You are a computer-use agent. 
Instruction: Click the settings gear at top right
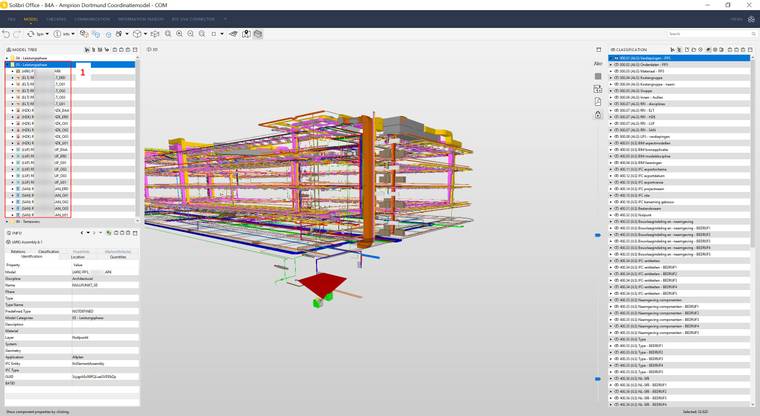(751, 19)
